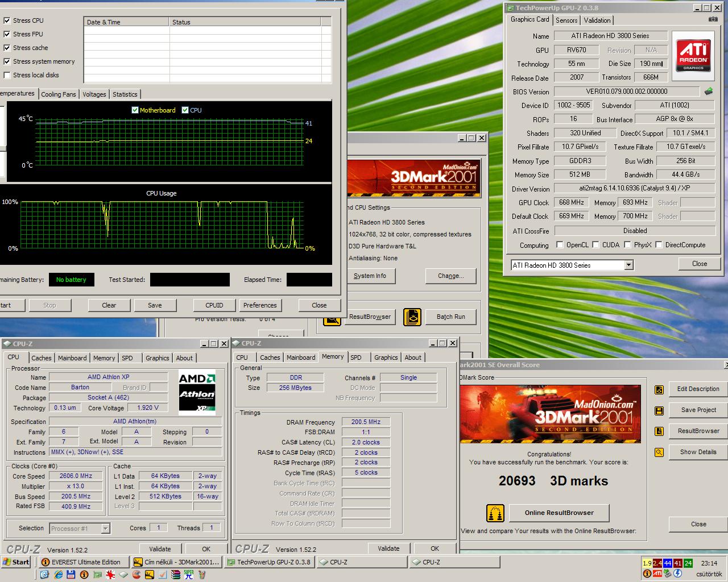Screen dimensions: 728x582
Task: Click the CPUID button
Action: pyautogui.click(x=214, y=305)
